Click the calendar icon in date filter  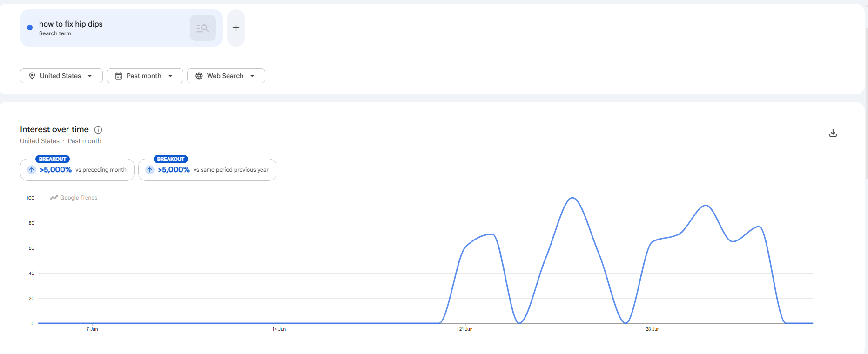tap(119, 76)
